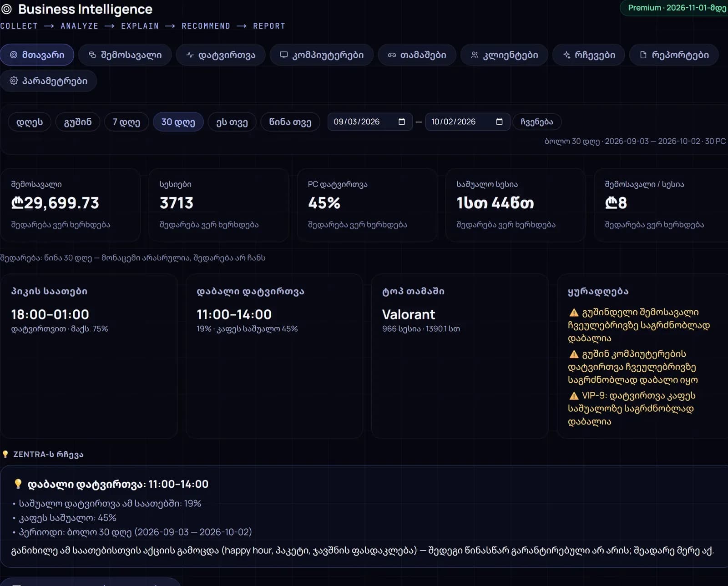The height and width of the screenshot is (586, 728).
Task: Click the warning icon for yesterday's revenue alert
Action: pos(574,313)
